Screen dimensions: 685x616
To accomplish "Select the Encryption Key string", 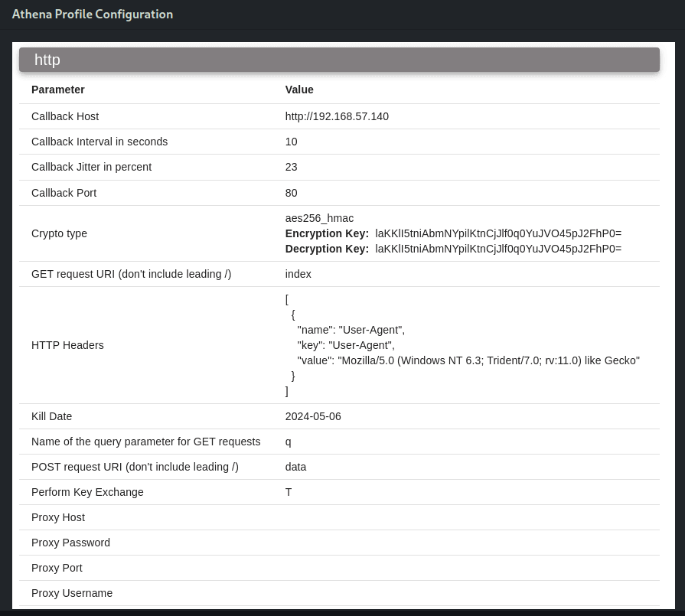I will click(x=498, y=233).
